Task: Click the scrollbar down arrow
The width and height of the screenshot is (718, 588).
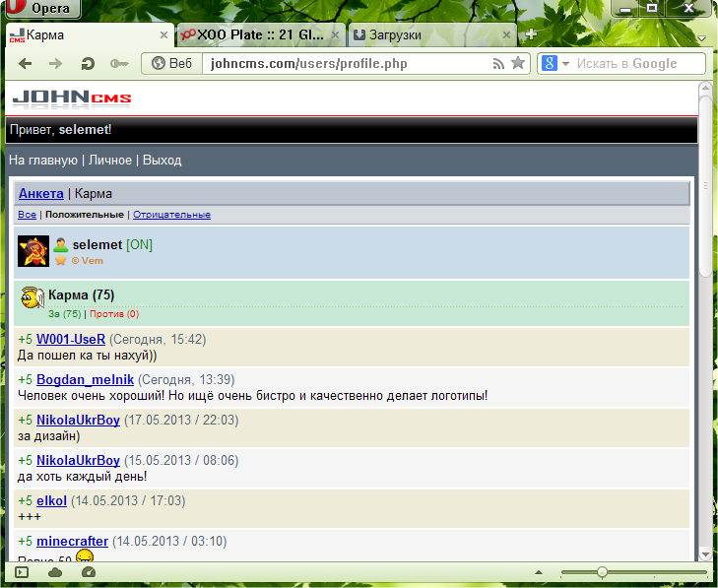Action: (705, 555)
